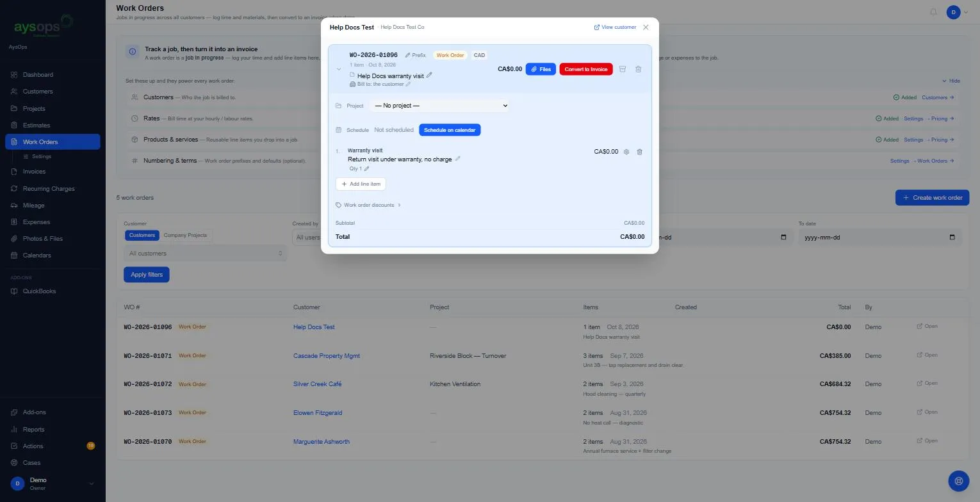Select the Customers filter toggle

(142, 235)
